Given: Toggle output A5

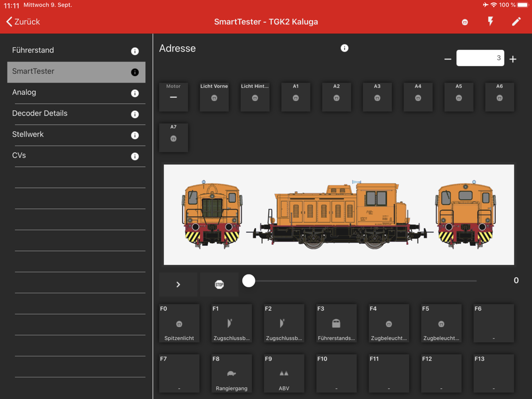Looking at the screenshot, I should tap(459, 97).
